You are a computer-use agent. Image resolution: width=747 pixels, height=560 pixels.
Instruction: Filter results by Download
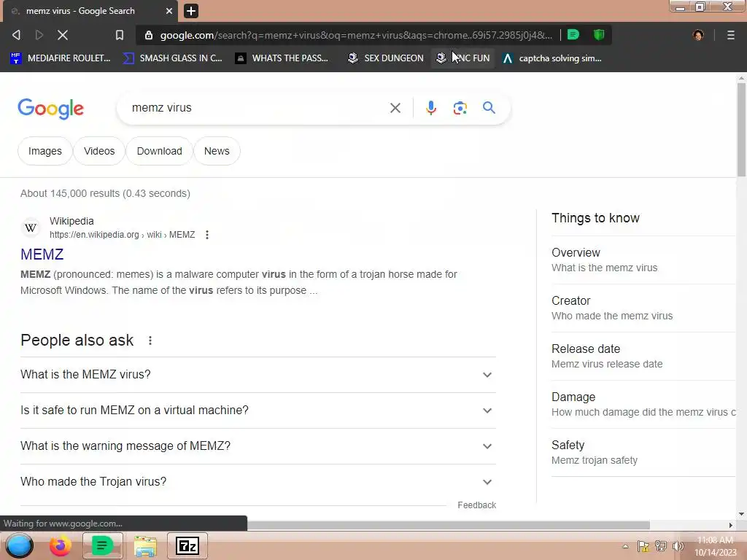point(159,151)
